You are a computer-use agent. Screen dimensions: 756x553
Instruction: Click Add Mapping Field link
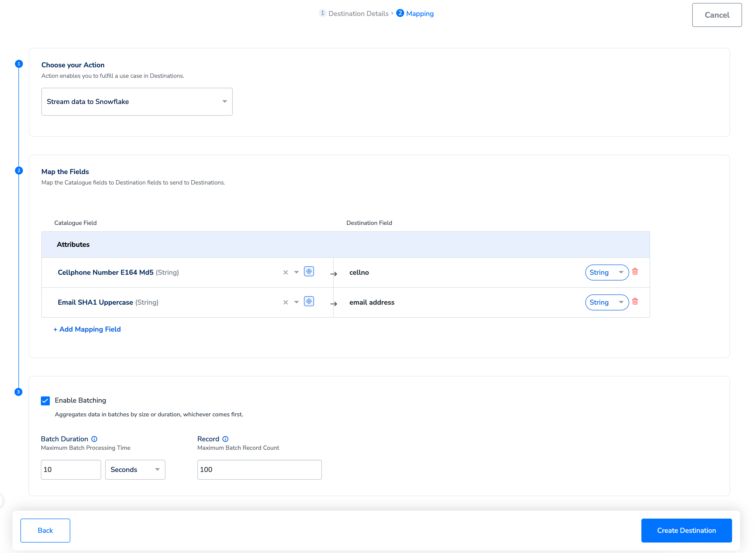87,329
